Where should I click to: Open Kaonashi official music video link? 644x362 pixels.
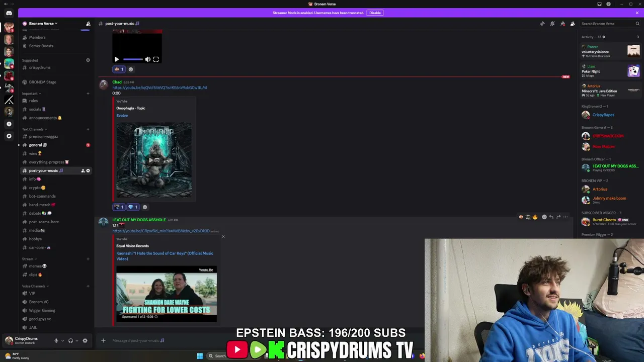(165, 256)
